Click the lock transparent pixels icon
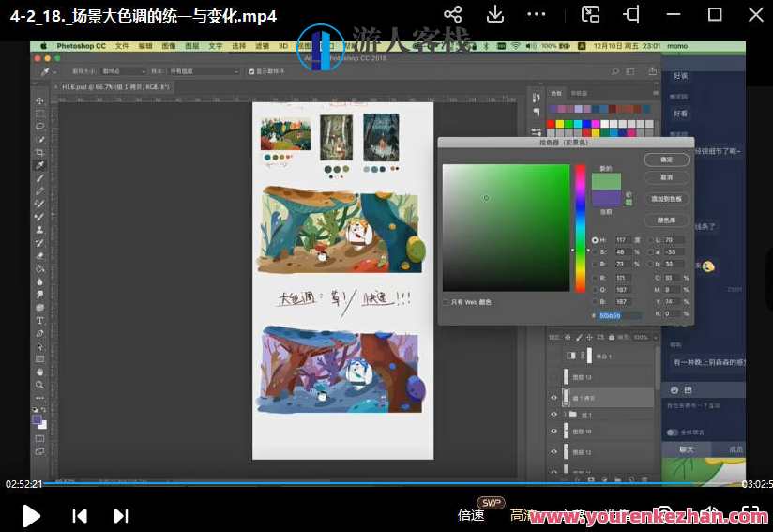Screen dimensions: 773x532 [568, 337]
